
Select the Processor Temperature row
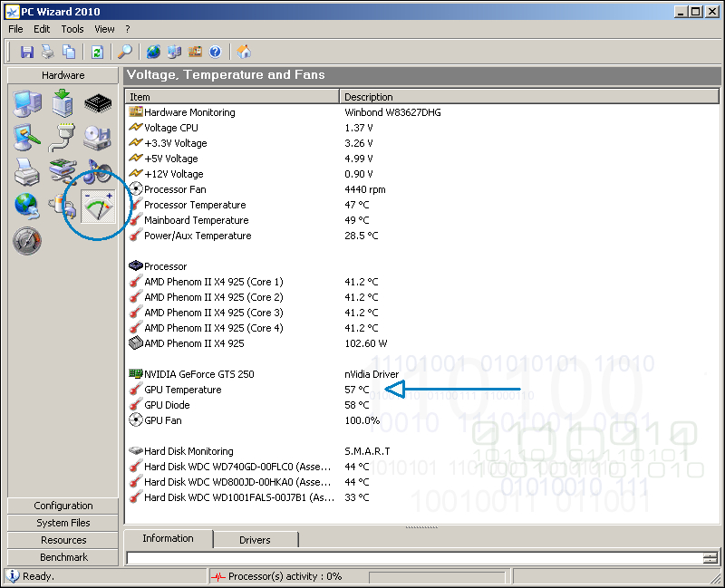422,205
